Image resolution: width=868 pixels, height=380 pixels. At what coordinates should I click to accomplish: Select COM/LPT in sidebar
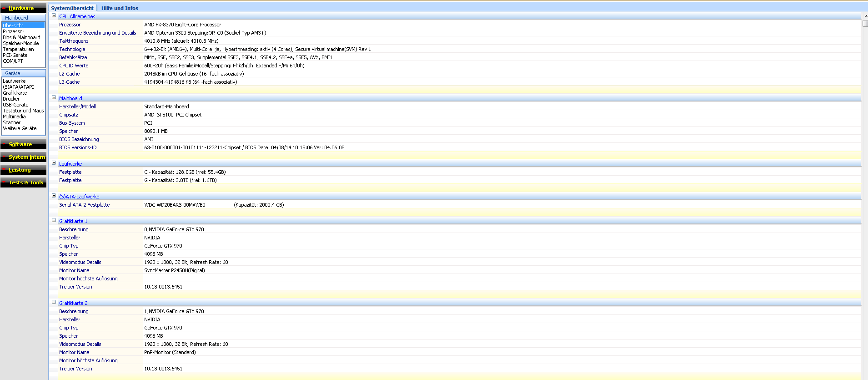pos(13,61)
